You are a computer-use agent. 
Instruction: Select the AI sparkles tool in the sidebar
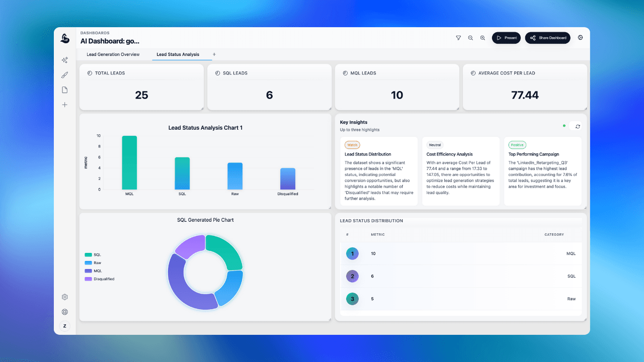click(x=64, y=60)
